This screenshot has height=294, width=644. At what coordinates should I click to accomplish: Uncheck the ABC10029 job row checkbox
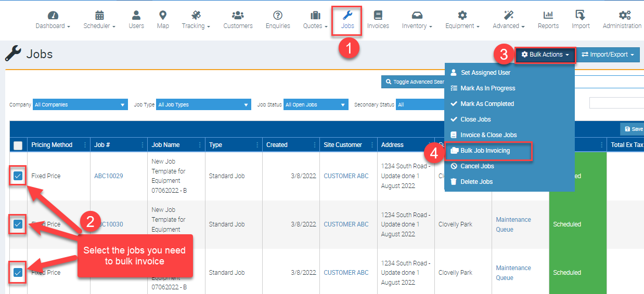click(18, 176)
